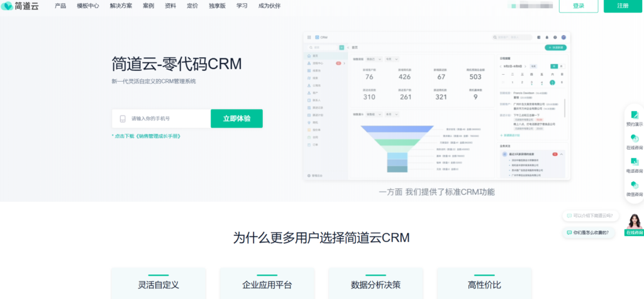This screenshot has height=299, width=644.
Task: Click the book icon beside bell in preview
Action: point(539,37)
